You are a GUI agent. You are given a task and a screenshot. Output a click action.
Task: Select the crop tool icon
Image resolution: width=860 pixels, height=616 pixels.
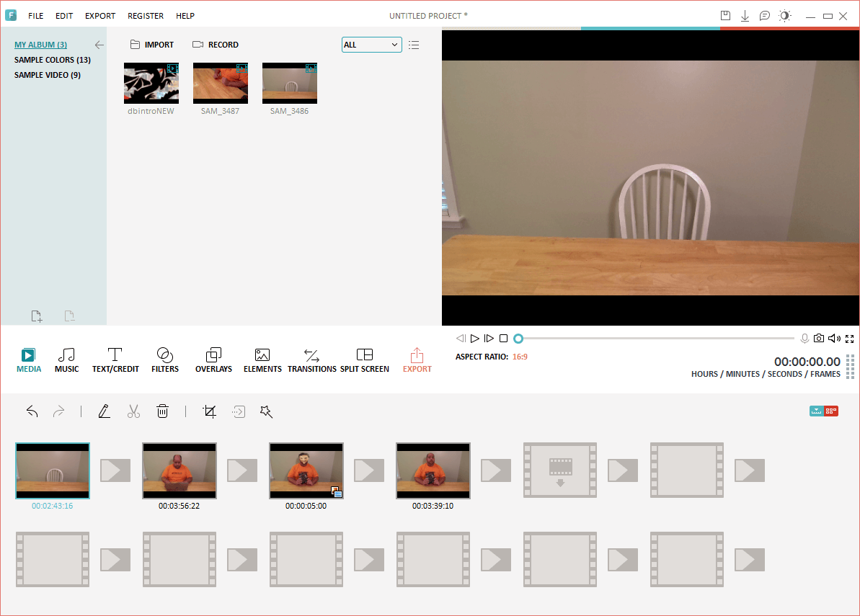[210, 411]
